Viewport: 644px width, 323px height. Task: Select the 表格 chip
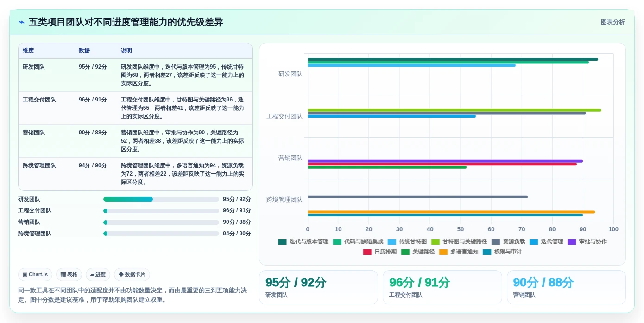pos(69,274)
